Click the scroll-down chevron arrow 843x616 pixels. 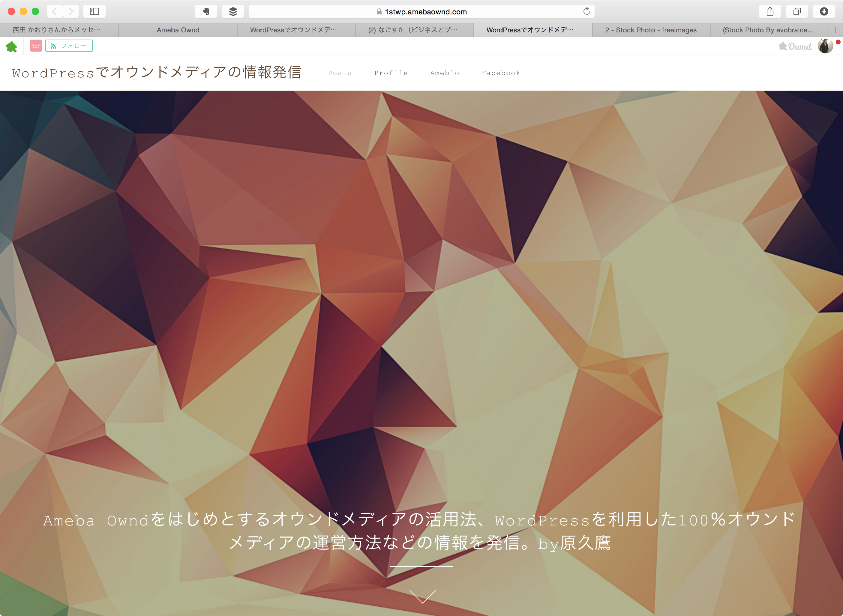click(422, 596)
